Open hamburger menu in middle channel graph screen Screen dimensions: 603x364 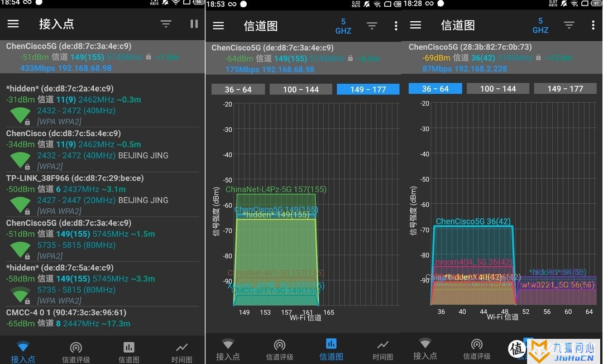218,26
